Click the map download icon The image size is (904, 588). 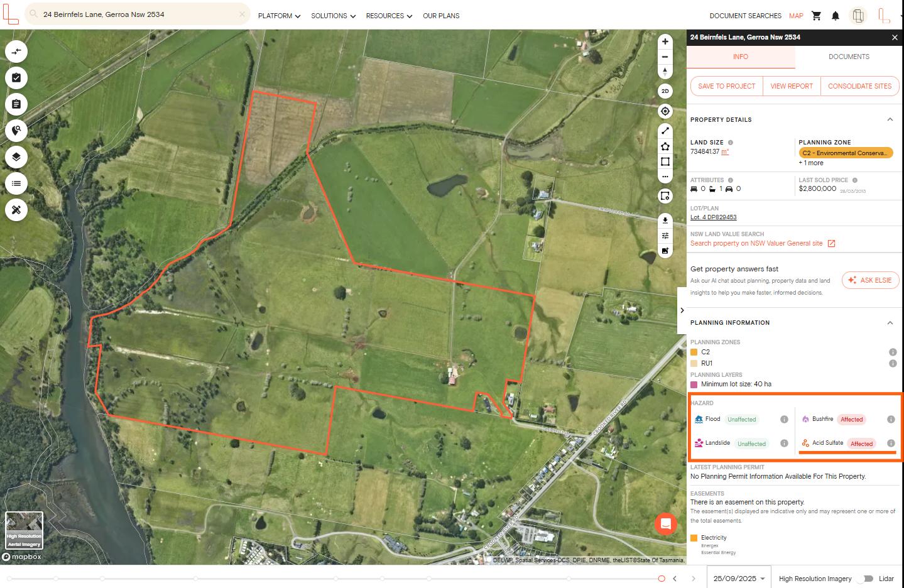click(x=665, y=220)
